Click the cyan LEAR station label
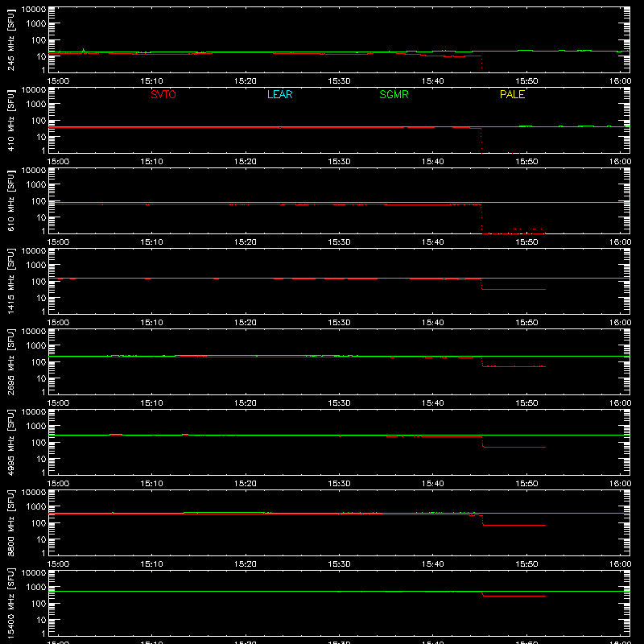Image resolution: width=644 pixels, height=644 pixels. point(279,94)
